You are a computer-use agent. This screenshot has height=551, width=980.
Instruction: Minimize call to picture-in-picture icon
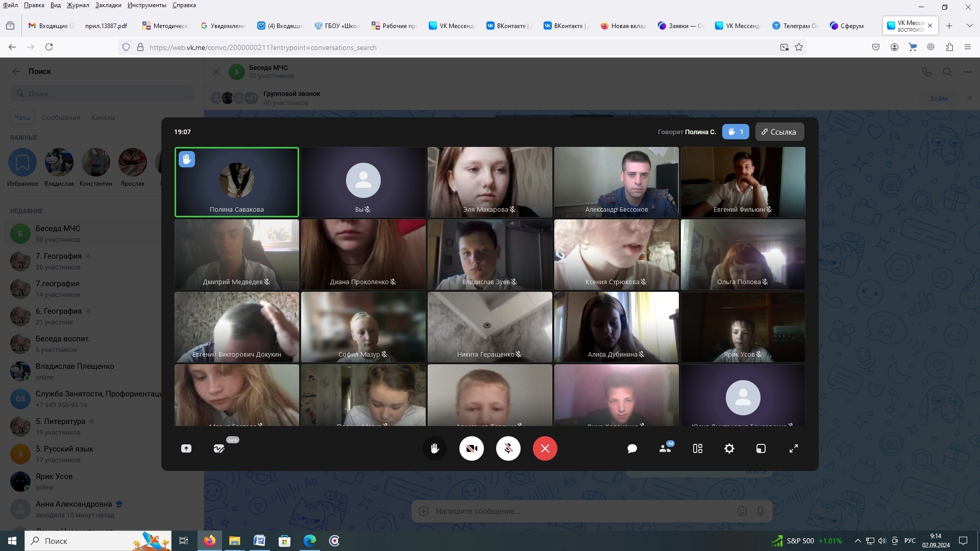(761, 448)
